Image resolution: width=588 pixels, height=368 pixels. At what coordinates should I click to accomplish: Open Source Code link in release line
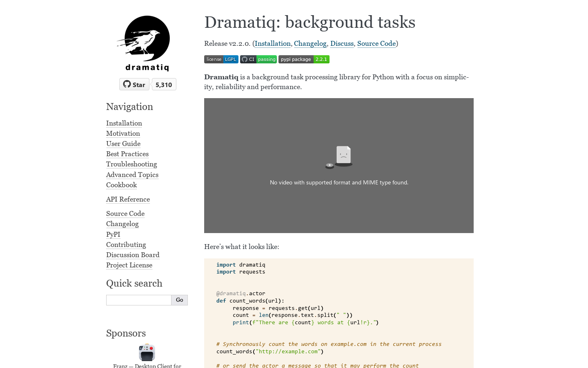tap(376, 43)
